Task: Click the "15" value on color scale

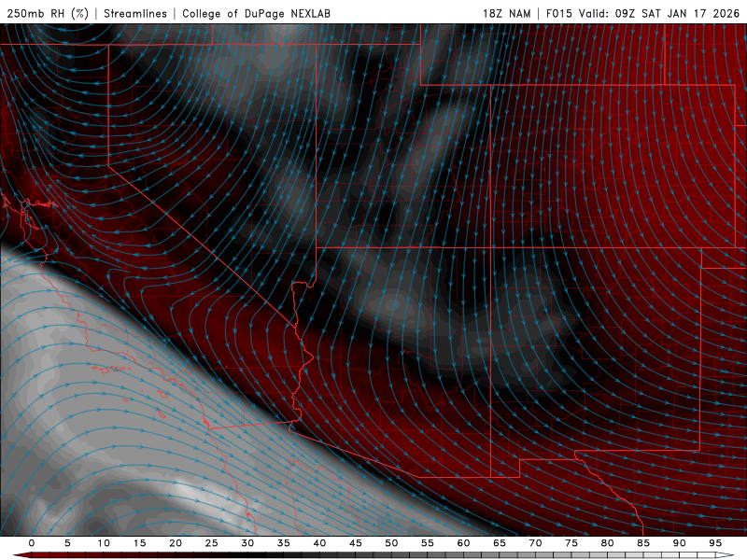Action: pos(139,543)
